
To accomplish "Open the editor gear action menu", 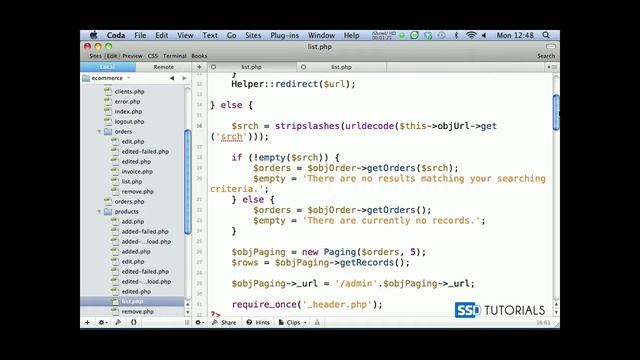I will [199, 322].
